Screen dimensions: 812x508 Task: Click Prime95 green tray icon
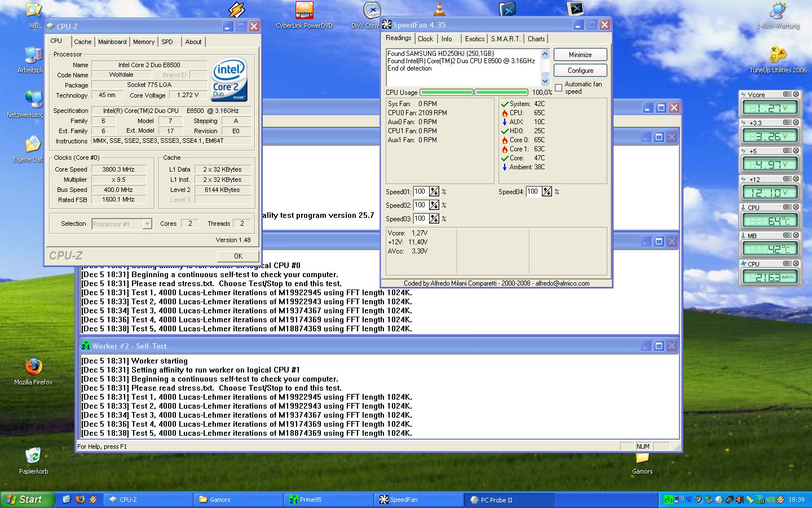pos(668,500)
